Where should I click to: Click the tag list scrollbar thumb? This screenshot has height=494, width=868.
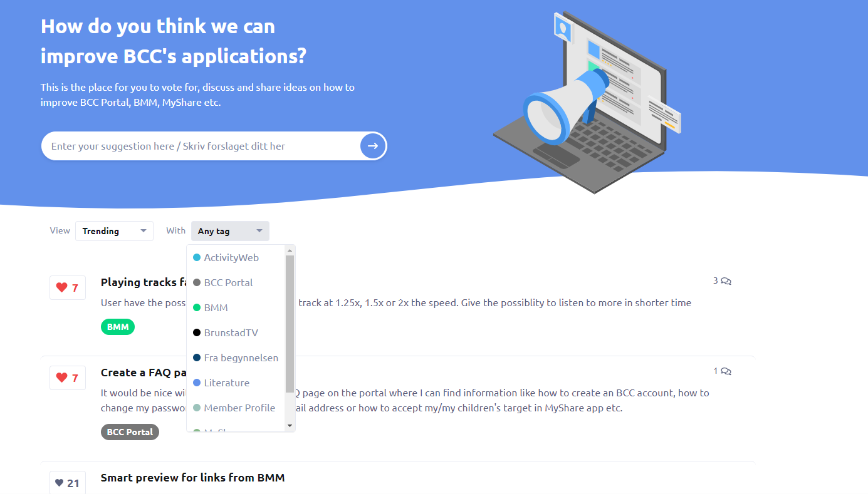290,324
